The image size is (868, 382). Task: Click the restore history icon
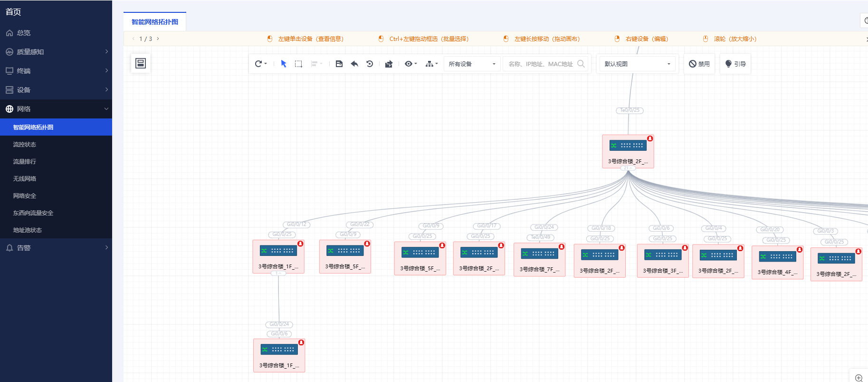click(370, 64)
